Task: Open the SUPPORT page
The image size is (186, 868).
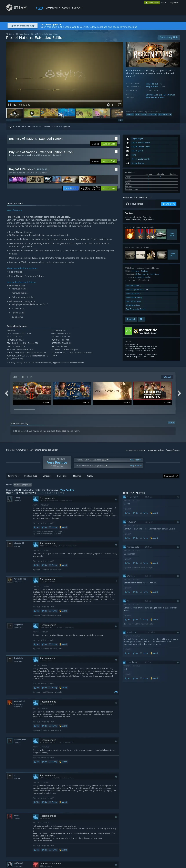Action: tap(77, 8)
